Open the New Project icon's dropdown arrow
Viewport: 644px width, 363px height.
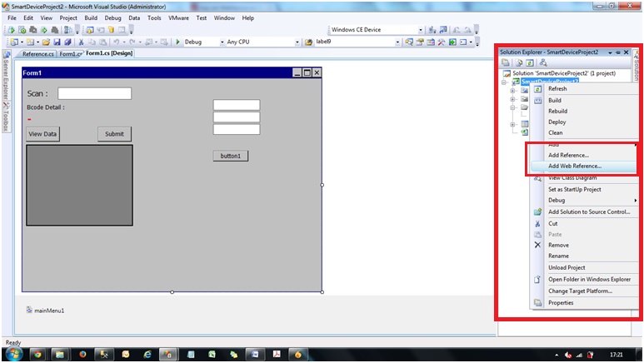click(22, 42)
